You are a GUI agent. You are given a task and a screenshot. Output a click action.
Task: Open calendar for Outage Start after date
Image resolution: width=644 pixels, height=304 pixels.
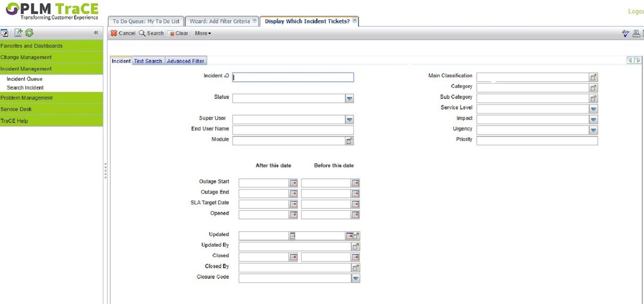click(293, 183)
